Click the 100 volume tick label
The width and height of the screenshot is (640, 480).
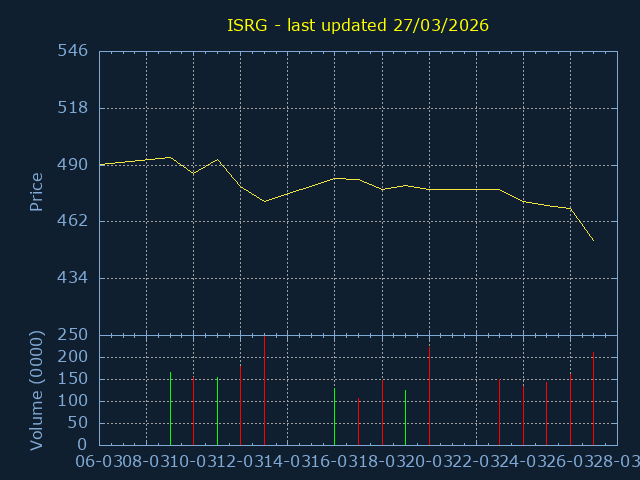72,401
